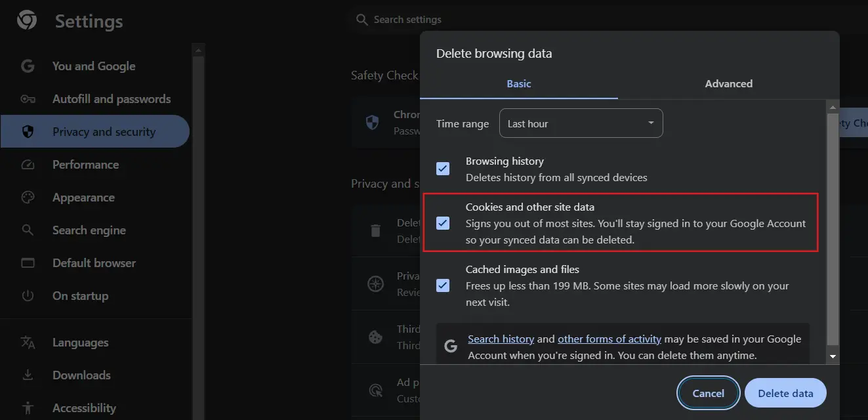Screen dimensions: 868x420
Task: Click the Performance speedometer icon
Action: pyautogui.click(x=28, y=165)
